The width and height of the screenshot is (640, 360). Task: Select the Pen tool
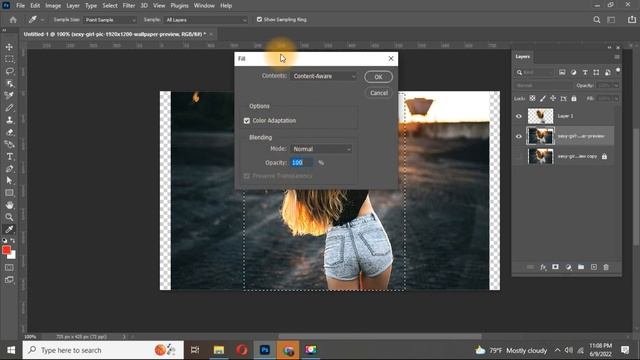tap(9, 169)
